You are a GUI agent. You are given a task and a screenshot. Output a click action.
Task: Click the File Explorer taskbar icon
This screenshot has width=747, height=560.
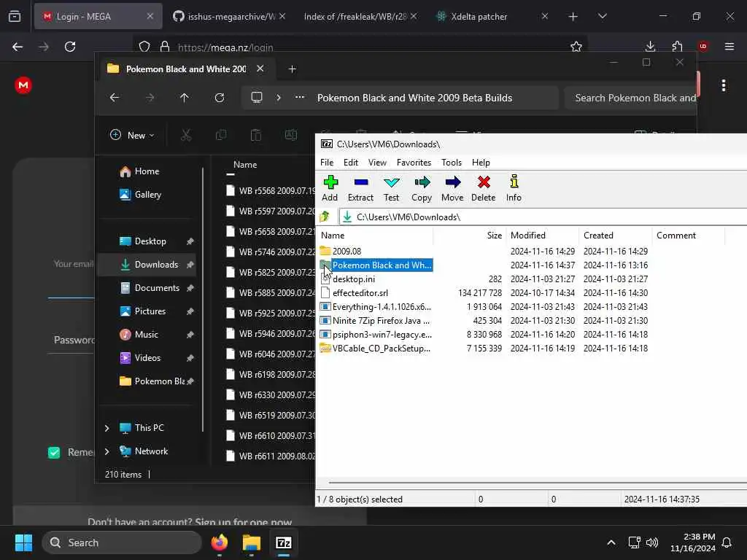252,542
